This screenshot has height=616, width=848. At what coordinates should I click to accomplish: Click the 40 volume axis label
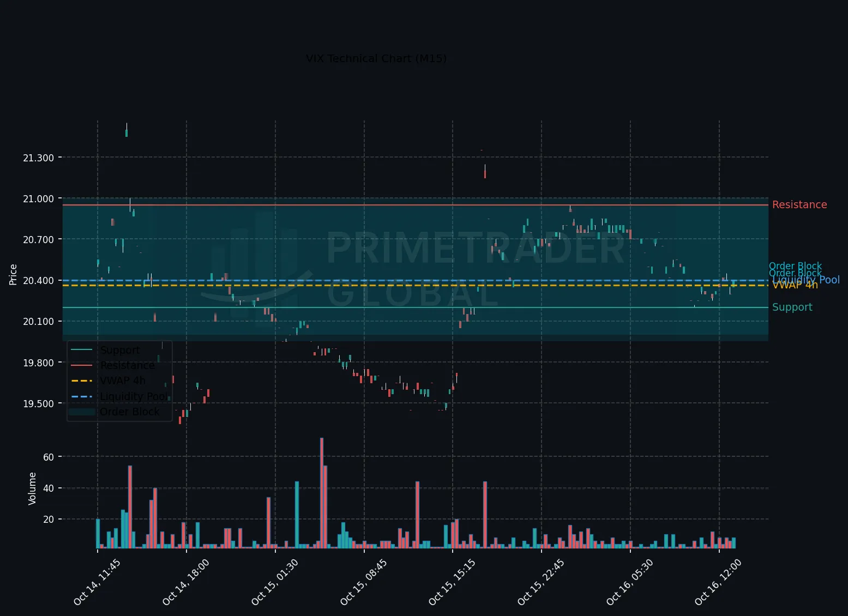click(x=49, y=488)
